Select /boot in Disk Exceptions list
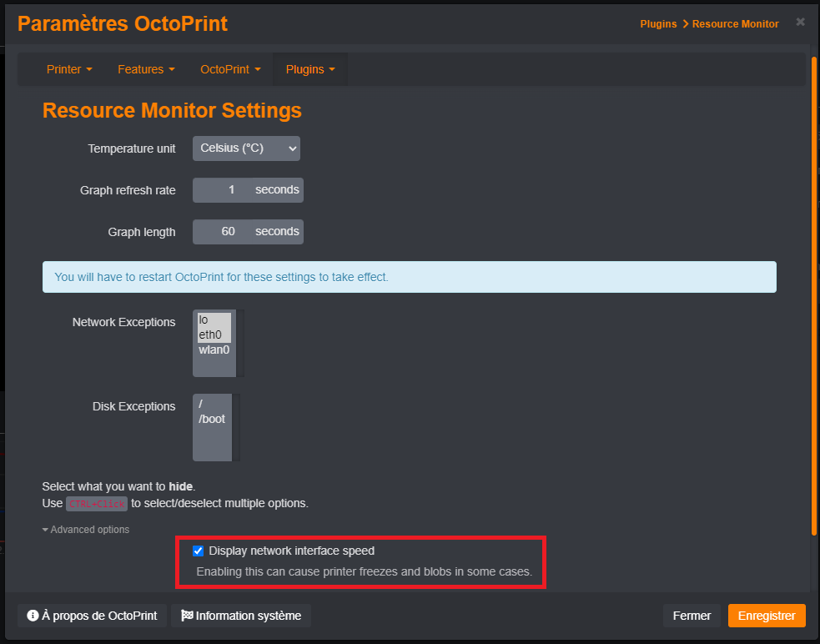 coord(212,419)
